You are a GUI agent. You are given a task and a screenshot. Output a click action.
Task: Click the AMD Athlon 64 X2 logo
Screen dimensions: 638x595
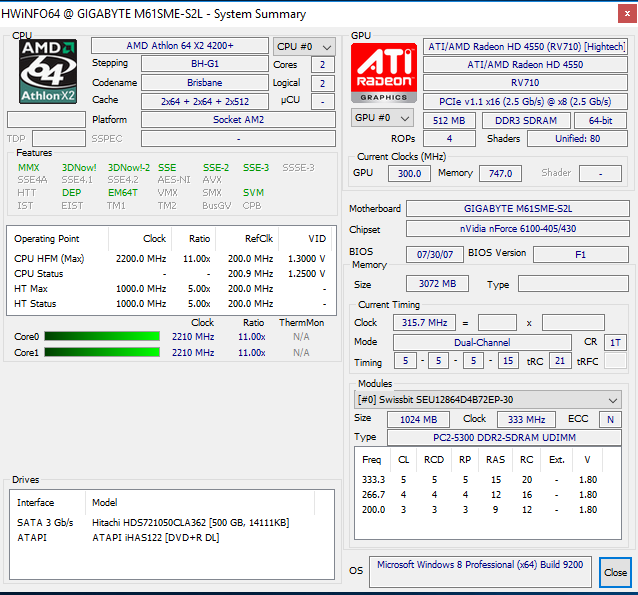click(48, 71)
